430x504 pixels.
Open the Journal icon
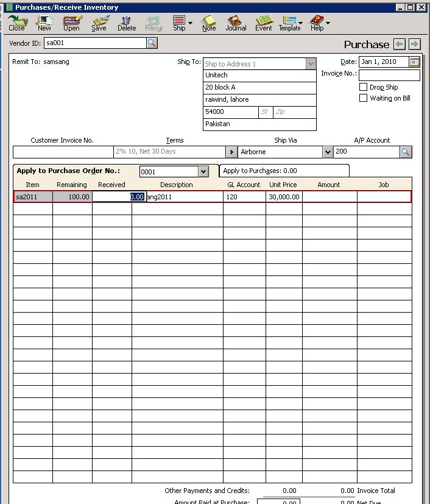click(236, 23)
